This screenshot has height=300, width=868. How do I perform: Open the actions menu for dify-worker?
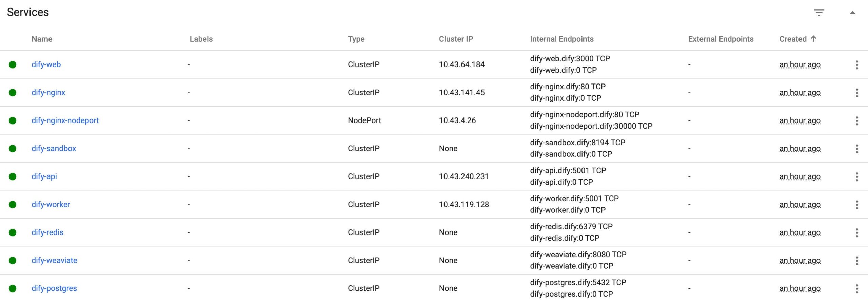(x=857, y=205)
